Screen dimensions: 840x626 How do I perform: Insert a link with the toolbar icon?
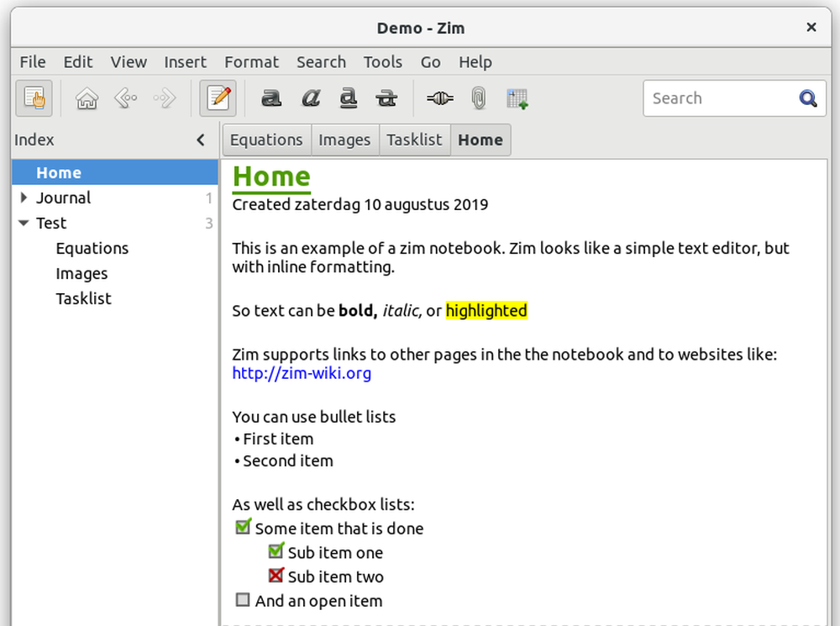(x=440, y=98)
